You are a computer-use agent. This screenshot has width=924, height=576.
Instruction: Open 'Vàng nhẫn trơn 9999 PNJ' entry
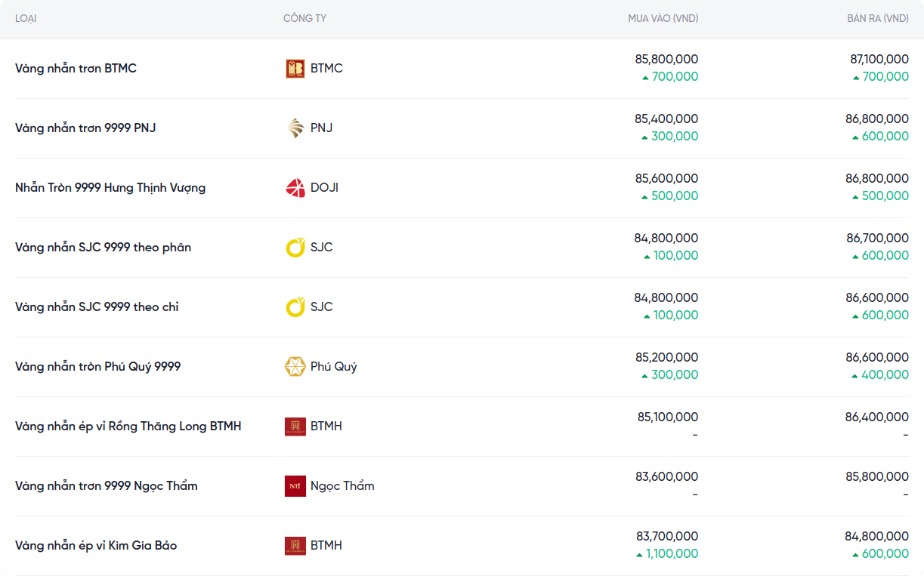85,128
